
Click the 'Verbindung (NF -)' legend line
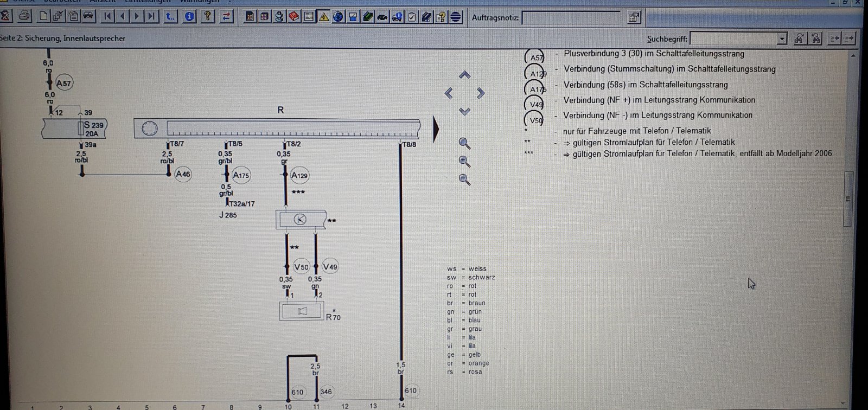[x=658, y=115]
